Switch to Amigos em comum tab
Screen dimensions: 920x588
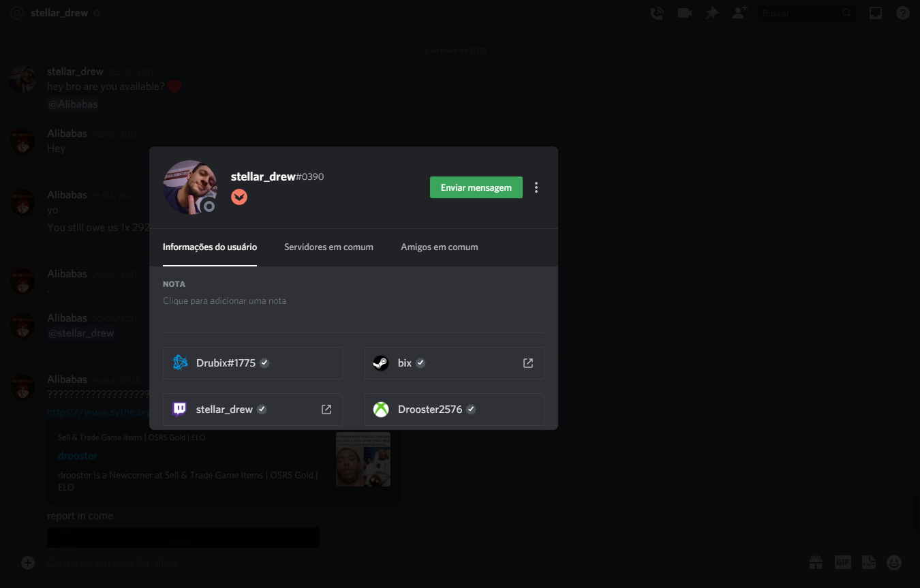coord(440,247)
